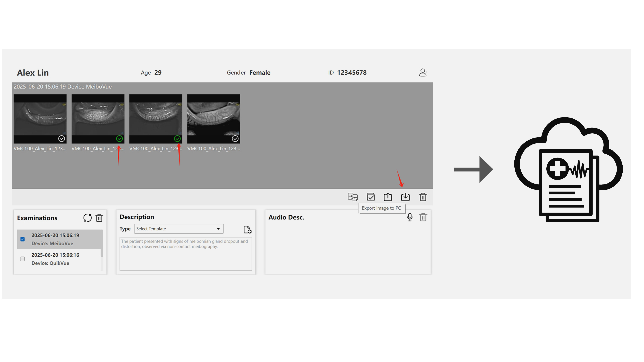Uncheck the 15:06:19 MeiboVue examination checkbox
The height and width of the screenshot is (362, 644).
point(23,239)
